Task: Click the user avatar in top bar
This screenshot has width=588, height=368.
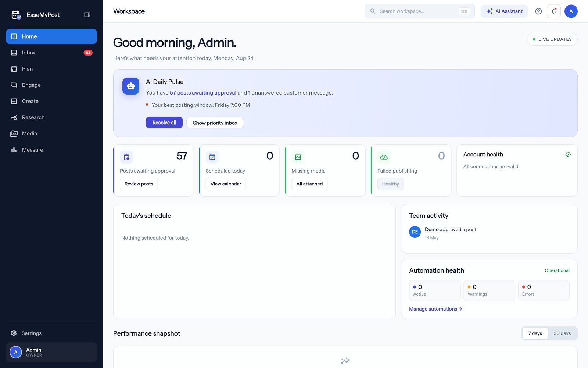Action: (571, 11)
